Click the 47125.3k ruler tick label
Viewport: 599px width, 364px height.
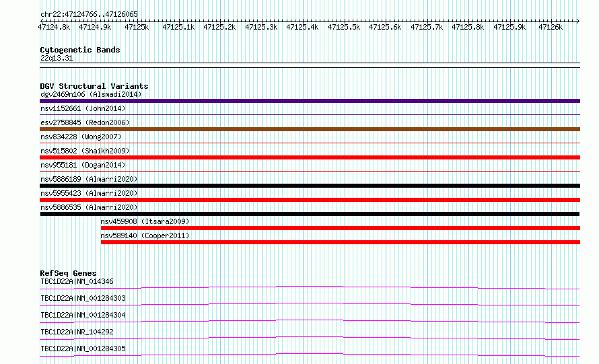click(x=261, y=27)
